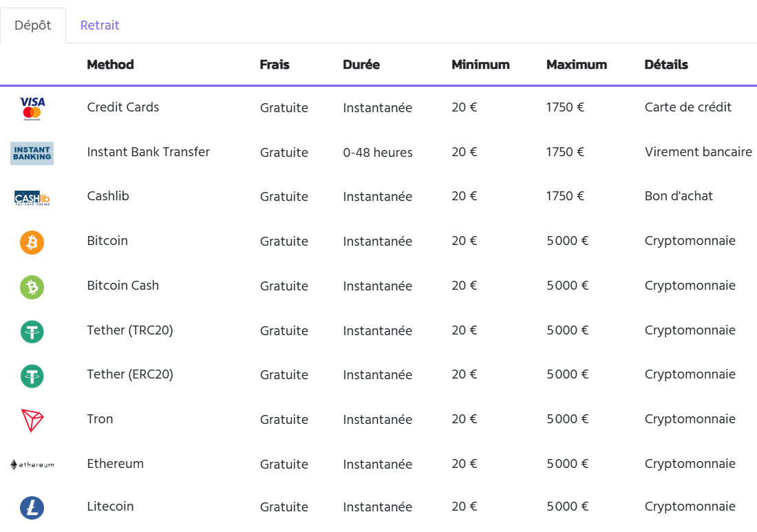The width and height of the screenshot is (757, 532).
Task: Click the 1750 € maximum for Credit Cards
Action: coord(565,107)
